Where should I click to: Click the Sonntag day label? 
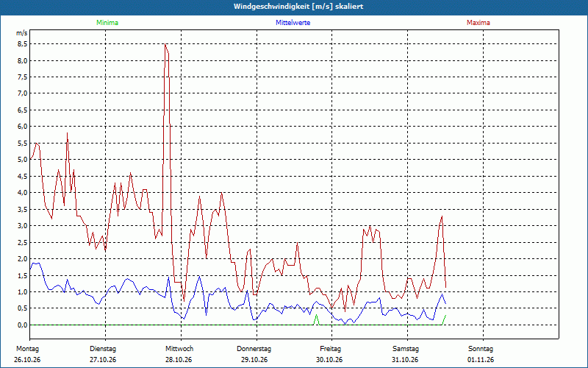[x=481, y=349]
